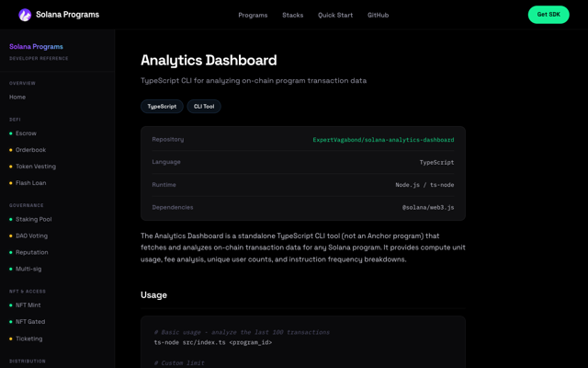Click the Language row 'TypeScript' value
The image size is (588, 368).
click(436, 162)
